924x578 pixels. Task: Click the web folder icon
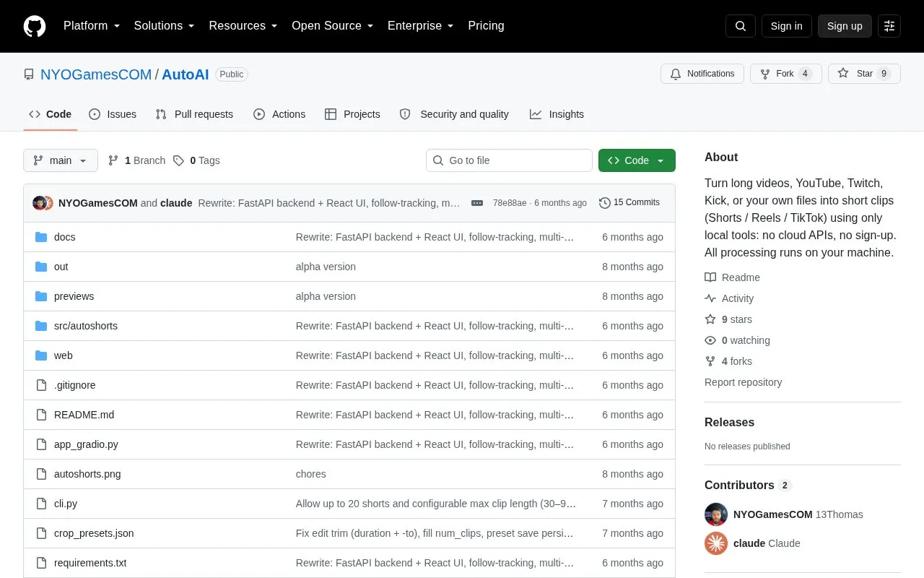pos(41,355)
